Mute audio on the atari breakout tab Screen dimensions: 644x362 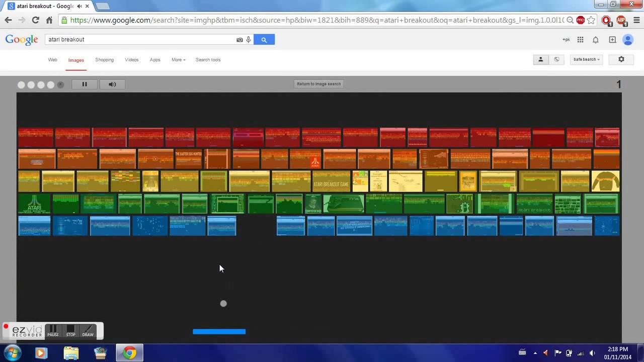pos(79,6)
